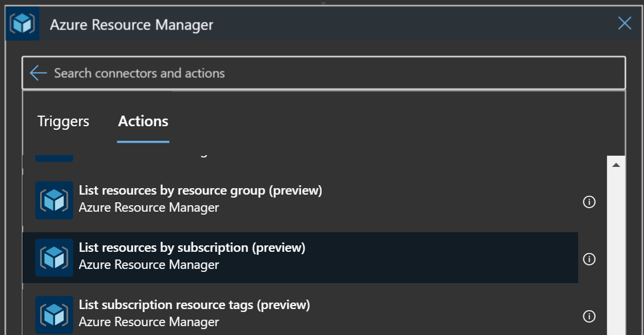This screenshot has width=644, height=335.
Task: Close the Azure Resource Manager panel
Action: point(625,23)
